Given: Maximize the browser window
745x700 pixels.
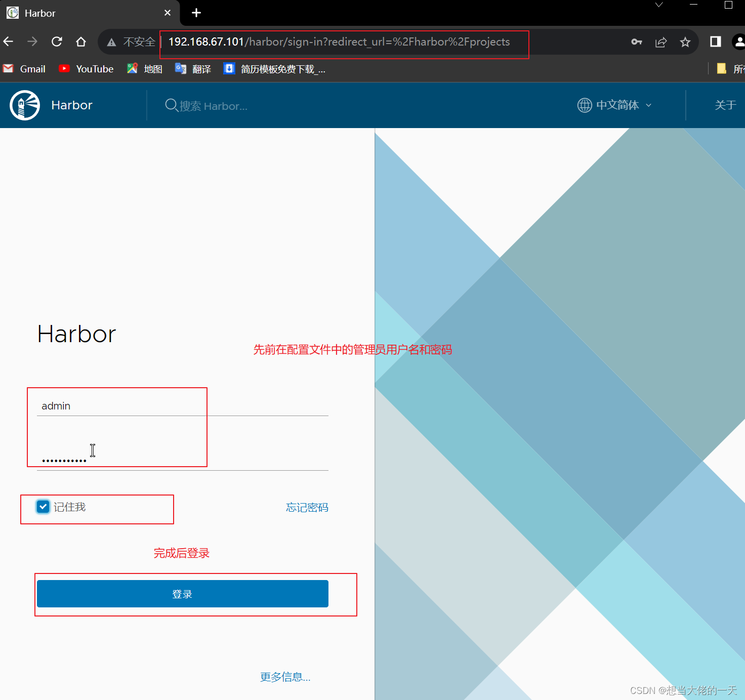Looking at the screenshot, I should click(x=729, y=5).
